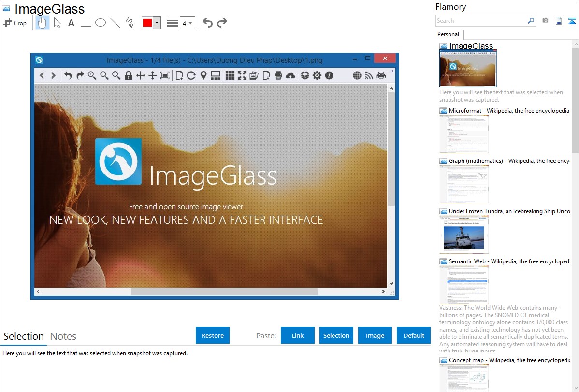Activate the hand pan tool
Image resolution: width=579 pixels, height=392 pixels.
(42, 23)
